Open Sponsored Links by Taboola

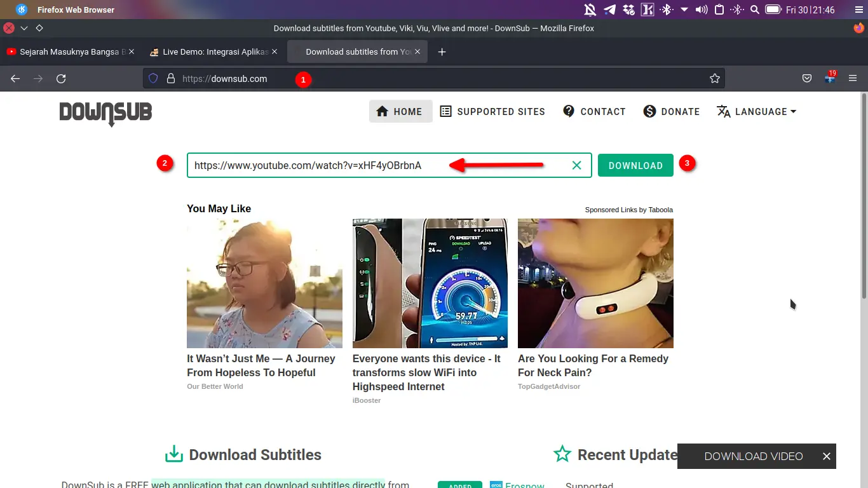click(629, 210)
